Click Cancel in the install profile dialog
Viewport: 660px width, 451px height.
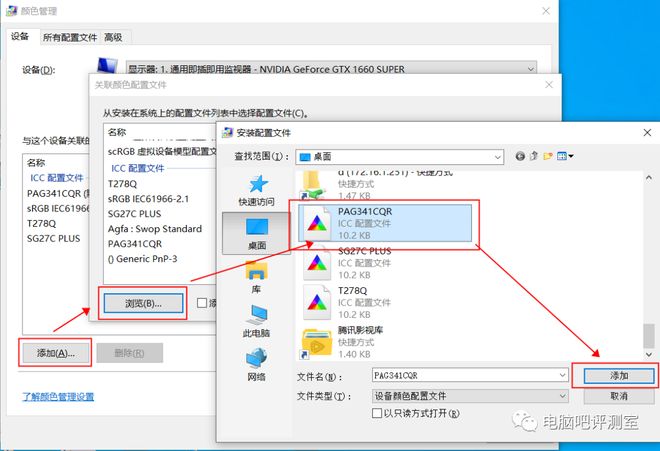pyautogui.click(x=619, y=396)
